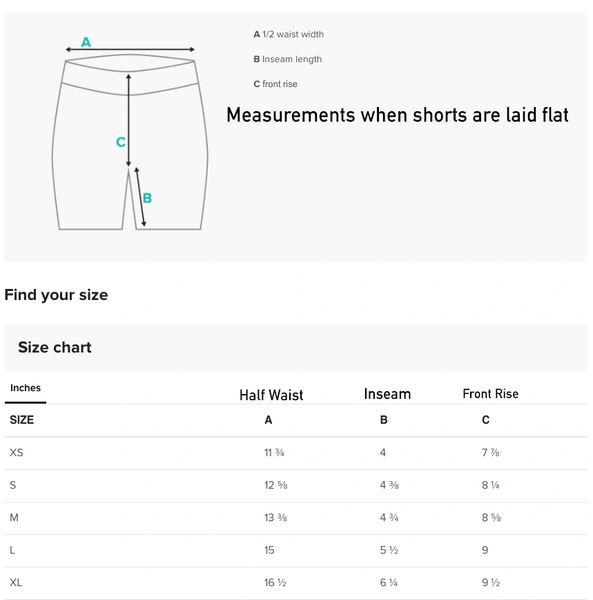The height and width of the screenshot is (600, 593).
Task: Click the Inseam column heading
Action: [x=387, y=394]
